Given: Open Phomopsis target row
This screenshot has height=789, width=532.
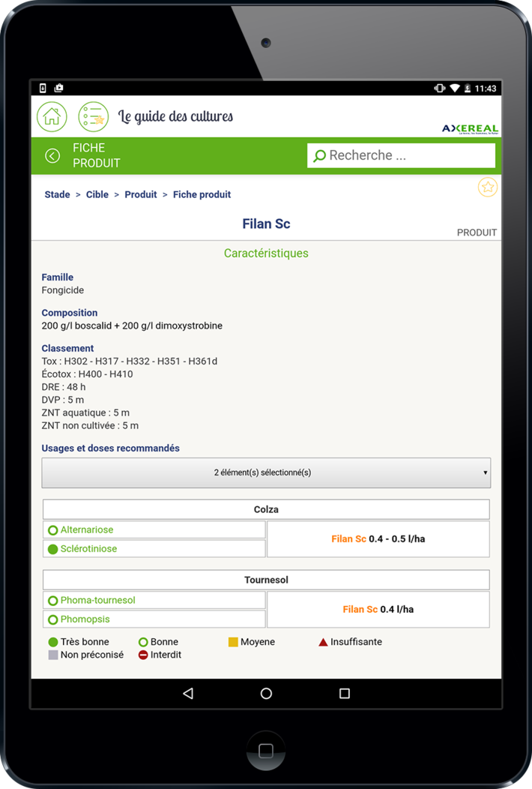Looking at the screenshot, I should (154, 619).
